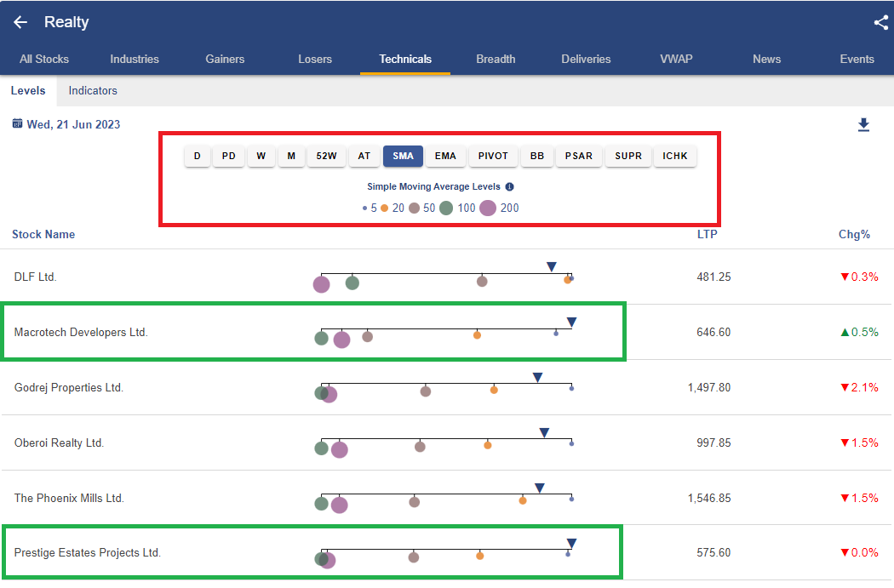Open DLF Ltd. stock
Screen dimensions: 894x588
36,277
